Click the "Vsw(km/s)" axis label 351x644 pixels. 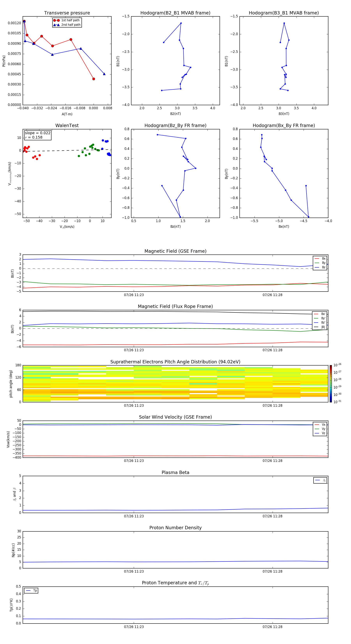click(8, 439)
